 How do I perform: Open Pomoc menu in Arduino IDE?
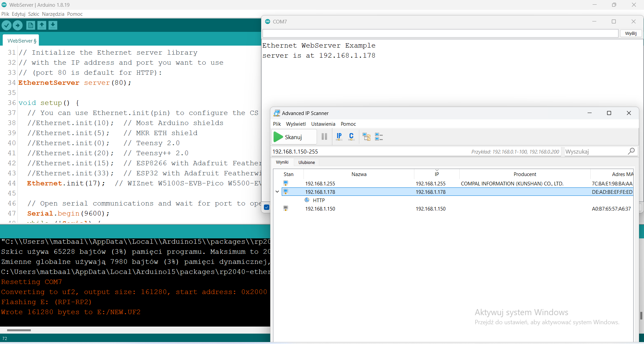[75, 14]
